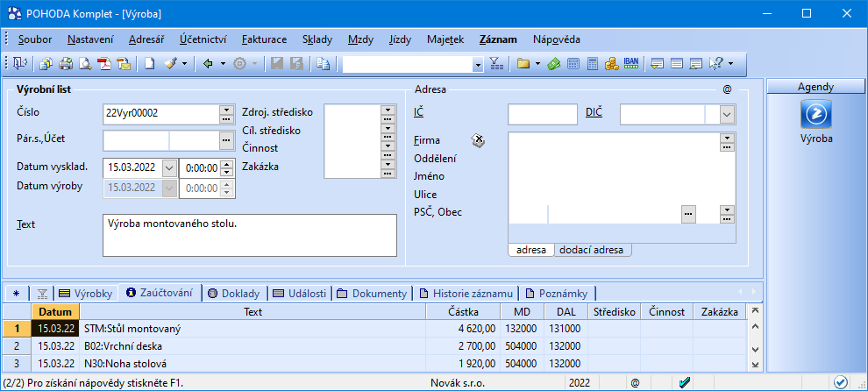Open the DIČ field dropdown
Viewport: 868px width, 391px height.
[x=726, y=115]
